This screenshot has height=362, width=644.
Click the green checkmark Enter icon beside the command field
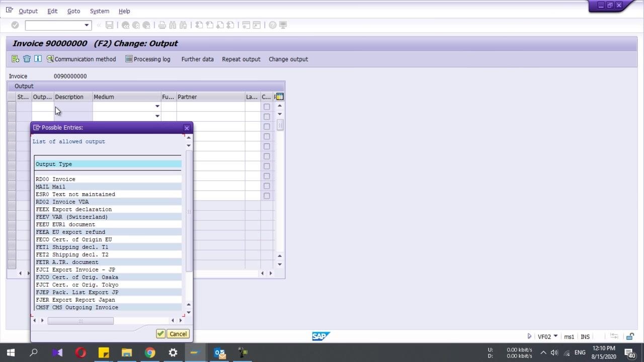point(15,25)
